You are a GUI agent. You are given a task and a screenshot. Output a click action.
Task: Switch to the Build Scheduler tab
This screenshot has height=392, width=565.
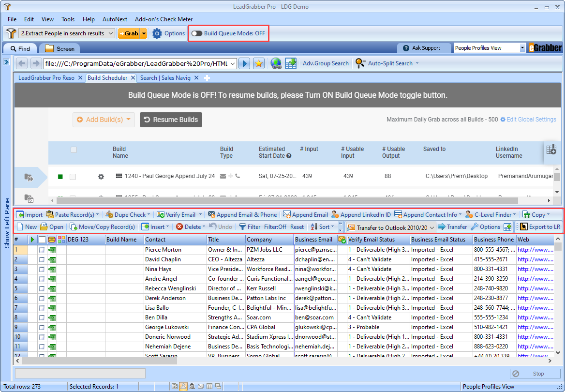point(107,78)
